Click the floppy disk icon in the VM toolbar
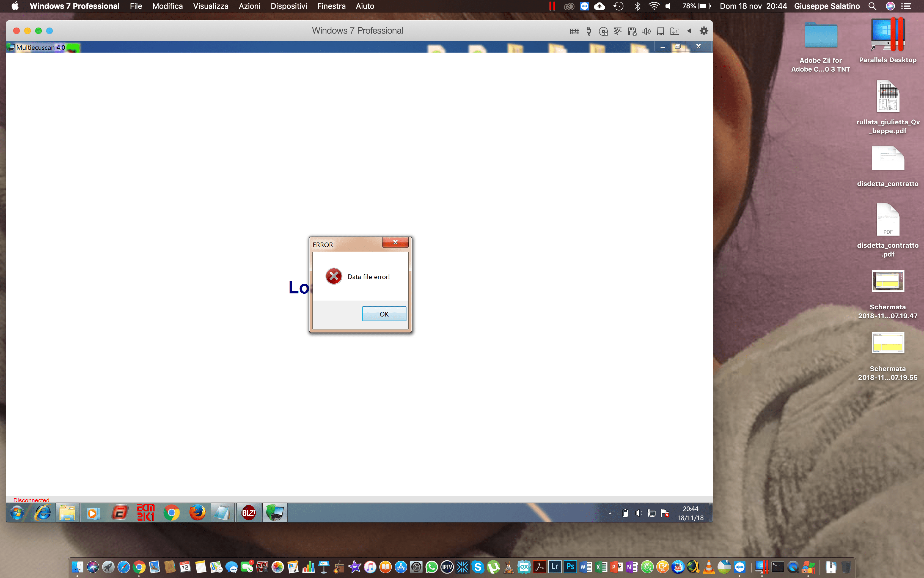The image size is (924, 578). tap(632, 31)
